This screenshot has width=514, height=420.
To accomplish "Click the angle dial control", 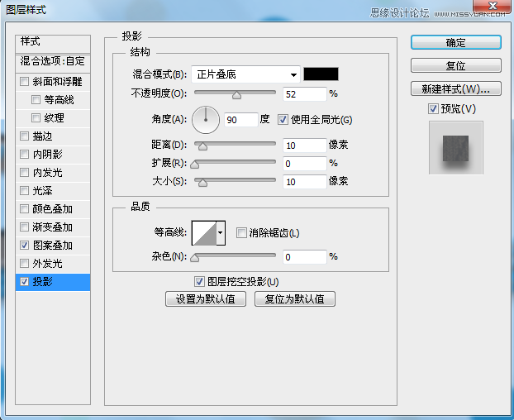I will (206, 120).
